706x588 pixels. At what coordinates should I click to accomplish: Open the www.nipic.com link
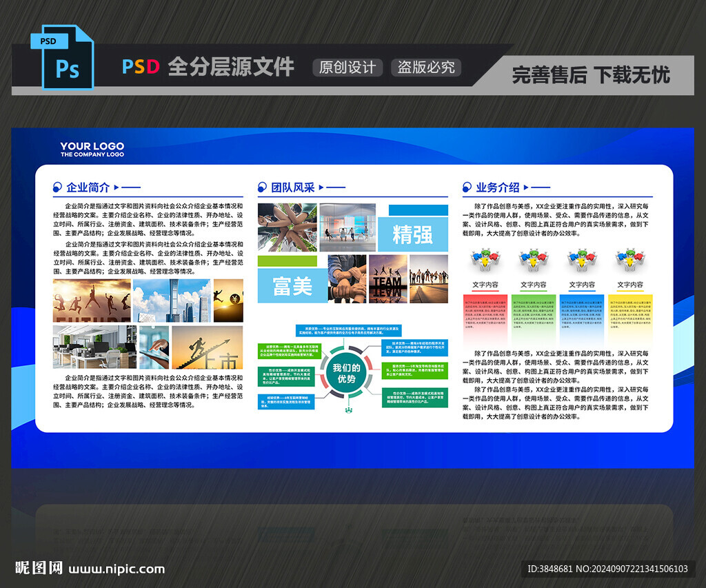point(117,569)
